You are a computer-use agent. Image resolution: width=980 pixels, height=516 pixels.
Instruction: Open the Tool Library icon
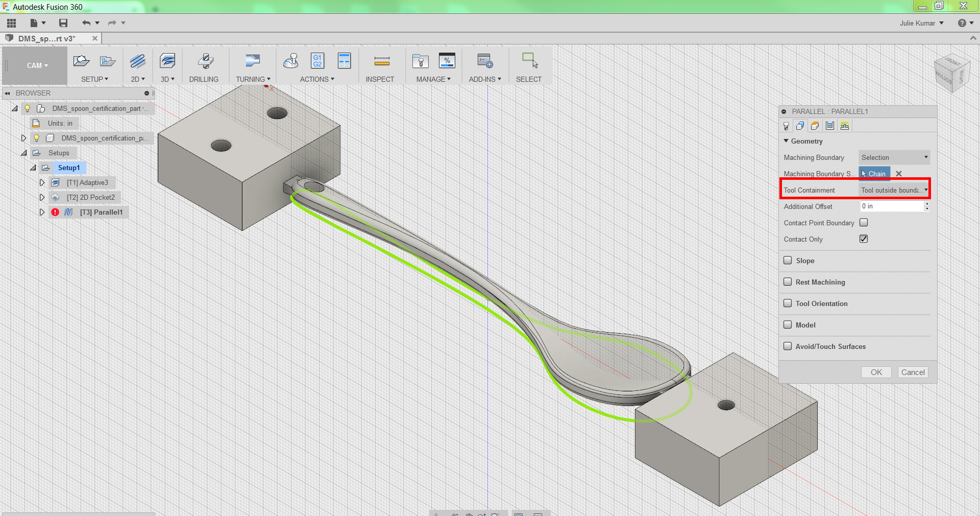[x=420, y=61]
